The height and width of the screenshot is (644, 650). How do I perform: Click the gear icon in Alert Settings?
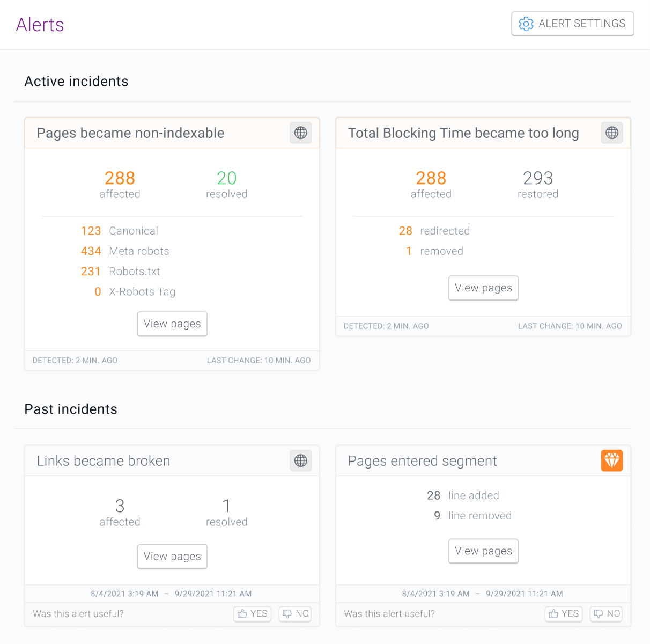(526, 24)
